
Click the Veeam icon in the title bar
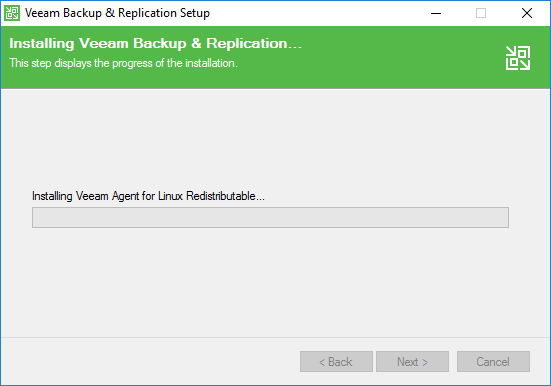[12, 13]
